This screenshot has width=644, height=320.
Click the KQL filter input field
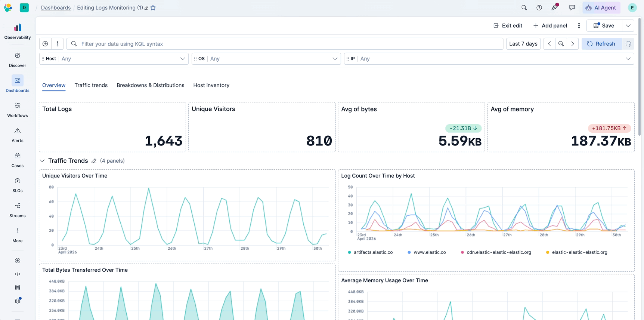tap(285, 44)
